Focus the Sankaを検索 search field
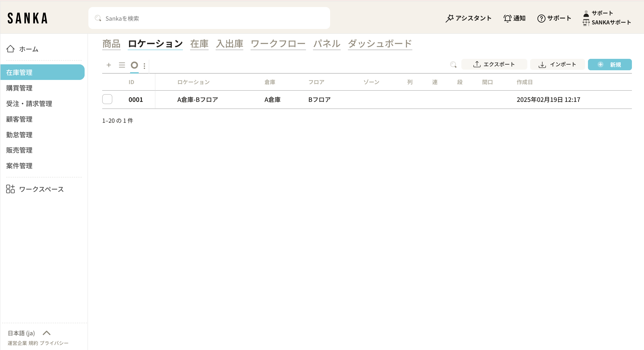Screen dimensions: 644x350 [209, 18]
